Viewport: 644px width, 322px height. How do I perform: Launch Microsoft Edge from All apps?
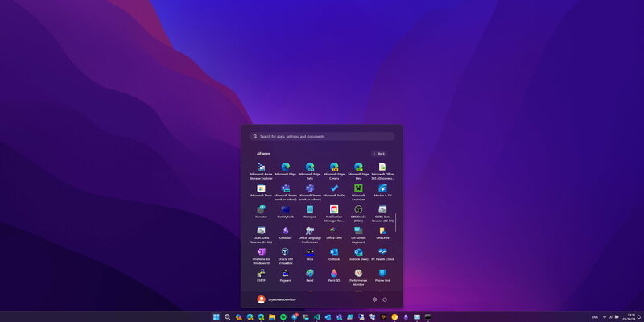tap(286, 169)
